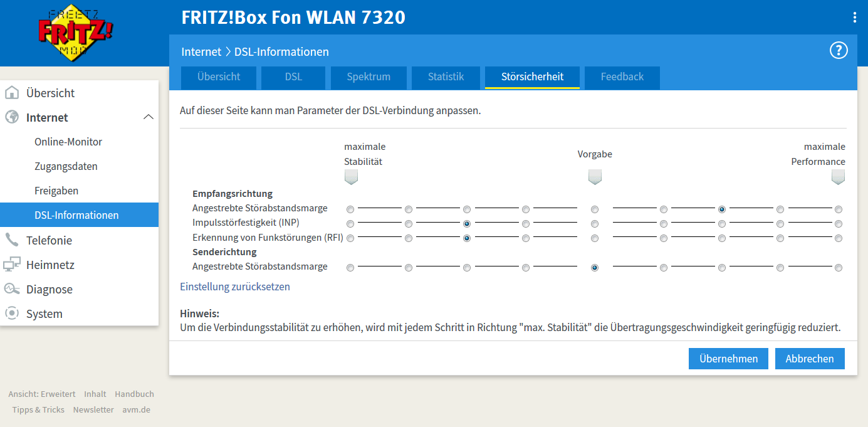Select DSL-Informationen in sidebar

click(79, 215)
